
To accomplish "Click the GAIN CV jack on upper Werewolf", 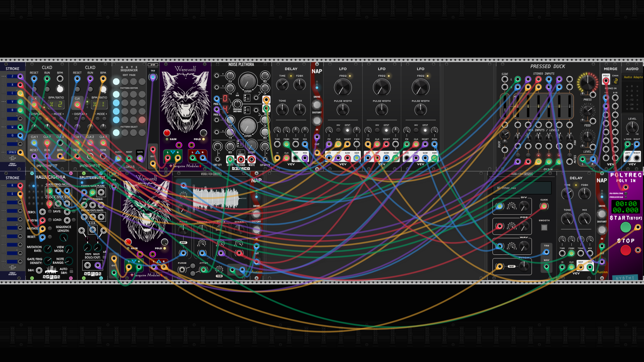I will click(179, 145).
